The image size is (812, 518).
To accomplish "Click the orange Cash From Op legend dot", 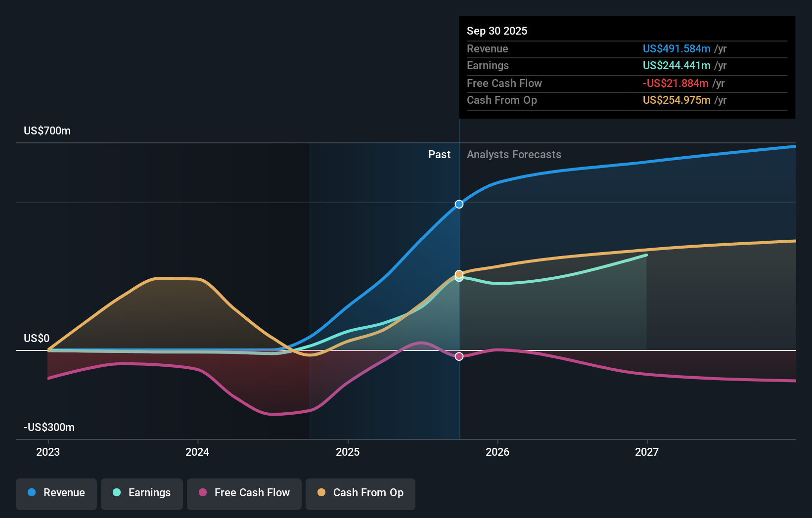I will 322,493.
